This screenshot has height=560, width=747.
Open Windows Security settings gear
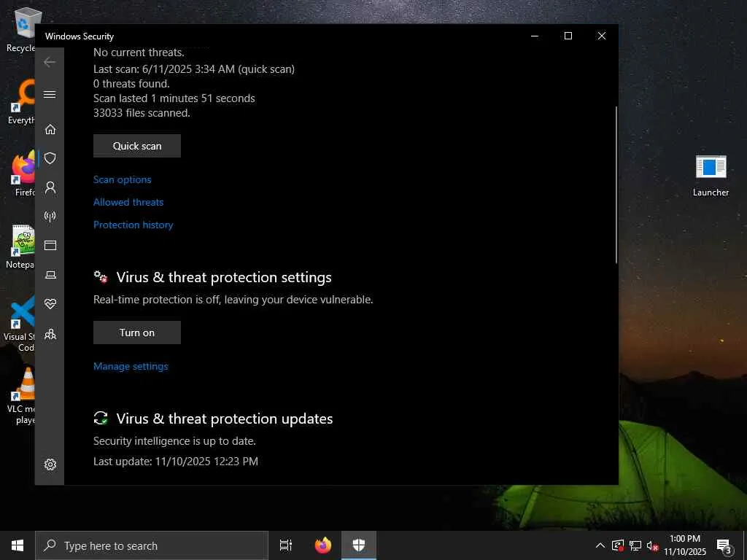point(50,464)
